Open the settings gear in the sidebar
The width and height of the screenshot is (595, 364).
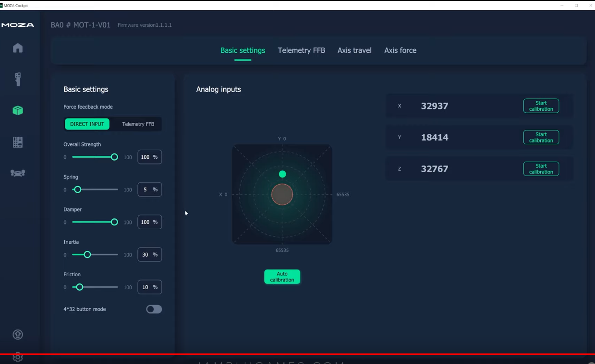coord(17,357)
